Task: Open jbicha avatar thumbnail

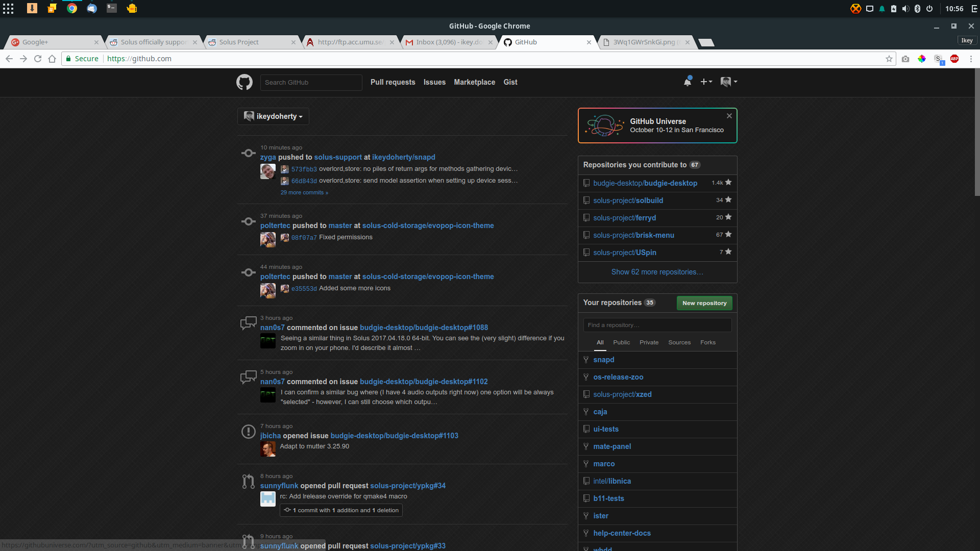Action: (268, 449)
